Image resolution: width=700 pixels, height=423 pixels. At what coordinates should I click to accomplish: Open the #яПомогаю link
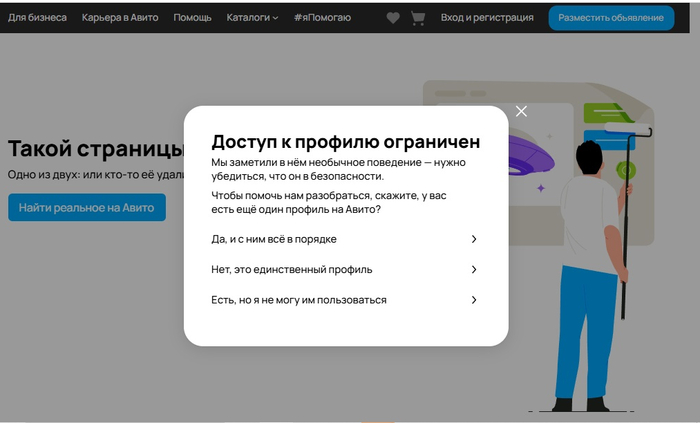322,17
